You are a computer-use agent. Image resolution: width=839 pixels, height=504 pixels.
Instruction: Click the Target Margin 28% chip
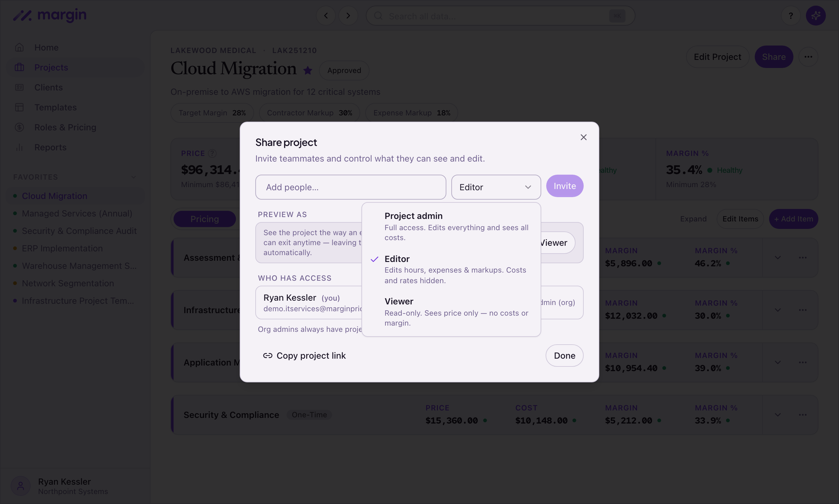pos(212,113)
